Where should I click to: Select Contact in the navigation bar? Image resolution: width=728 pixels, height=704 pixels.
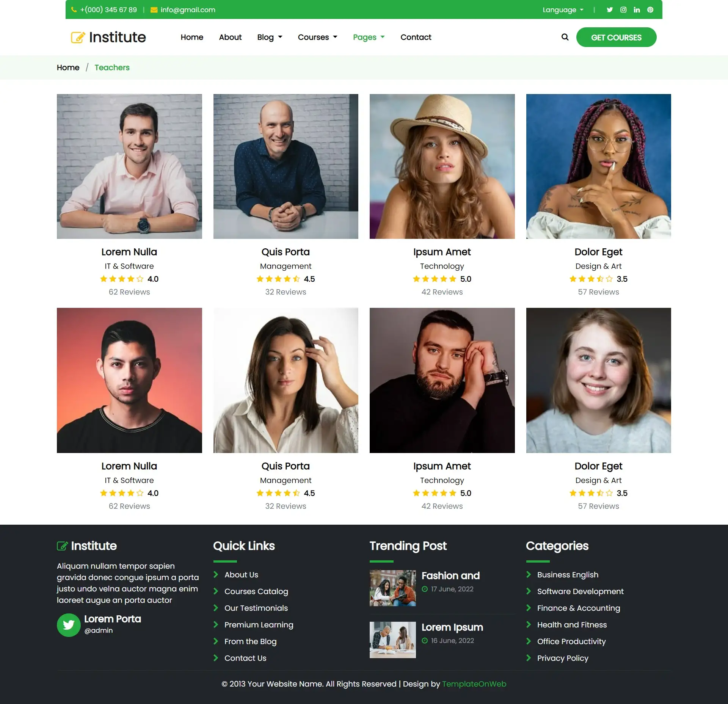(x=416, y=37)
